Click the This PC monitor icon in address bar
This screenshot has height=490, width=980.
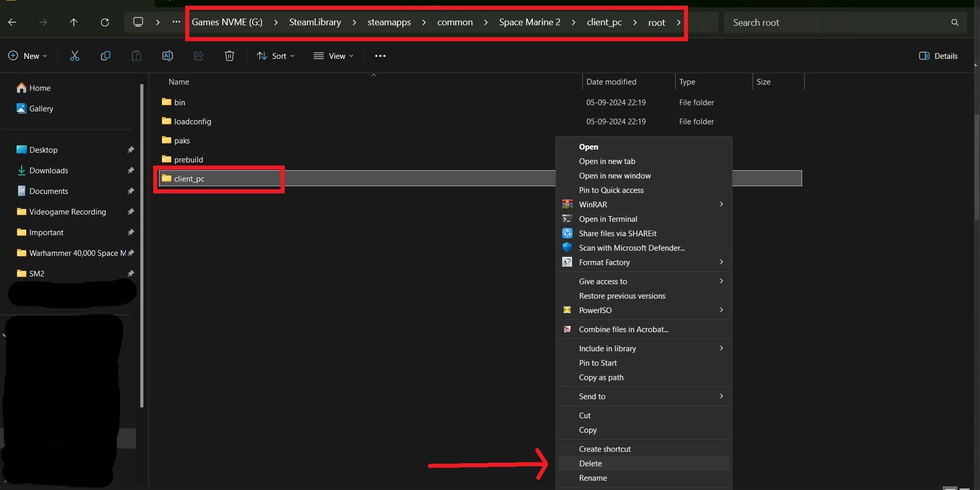tap(138, 22)
